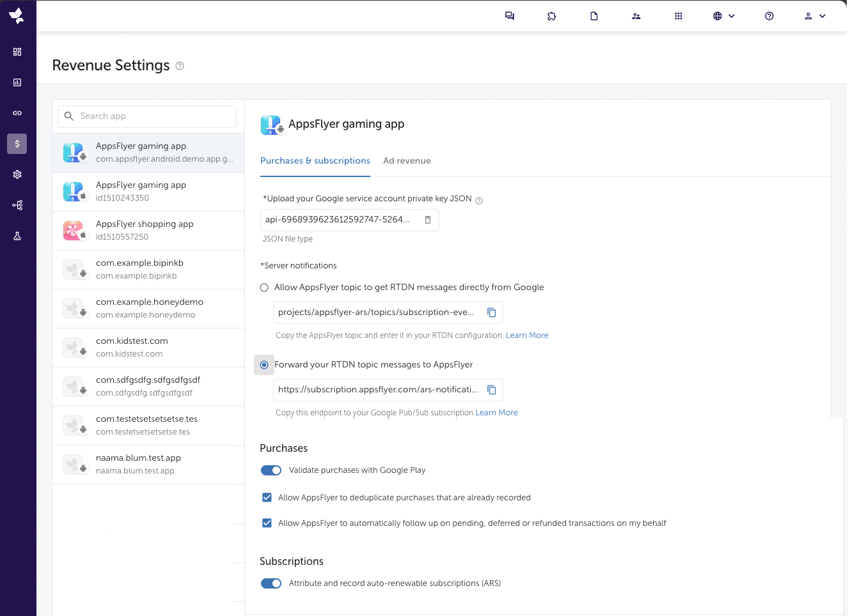848x616 pixels.
Task: Open the labs flask icon in sidebar
Action: pos(17,236)
